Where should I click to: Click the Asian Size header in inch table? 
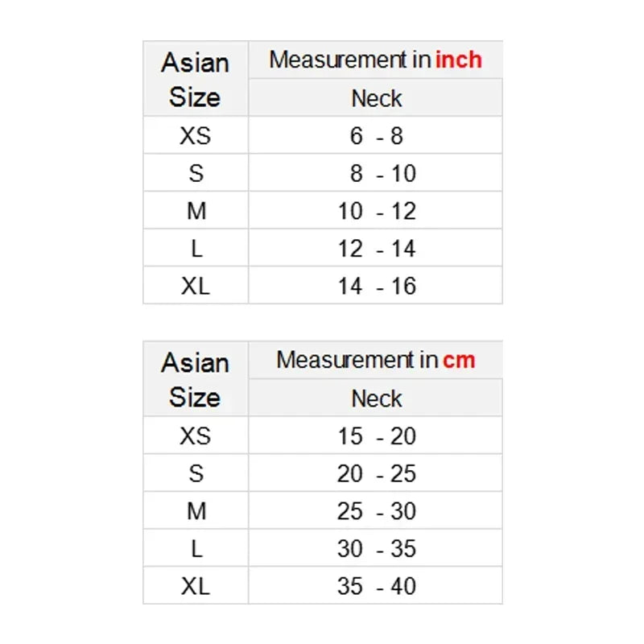pos(196,79)
